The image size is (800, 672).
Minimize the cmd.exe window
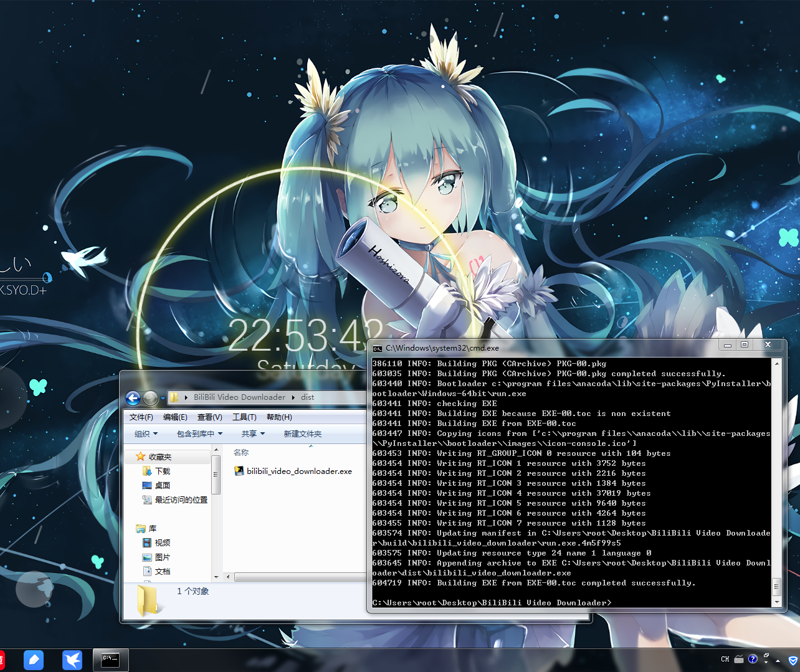tap(727, 345)
